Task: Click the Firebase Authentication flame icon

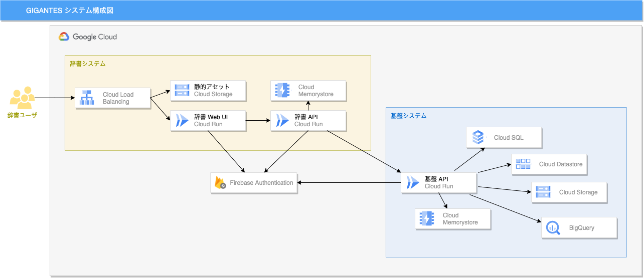Action: [220, 183]
